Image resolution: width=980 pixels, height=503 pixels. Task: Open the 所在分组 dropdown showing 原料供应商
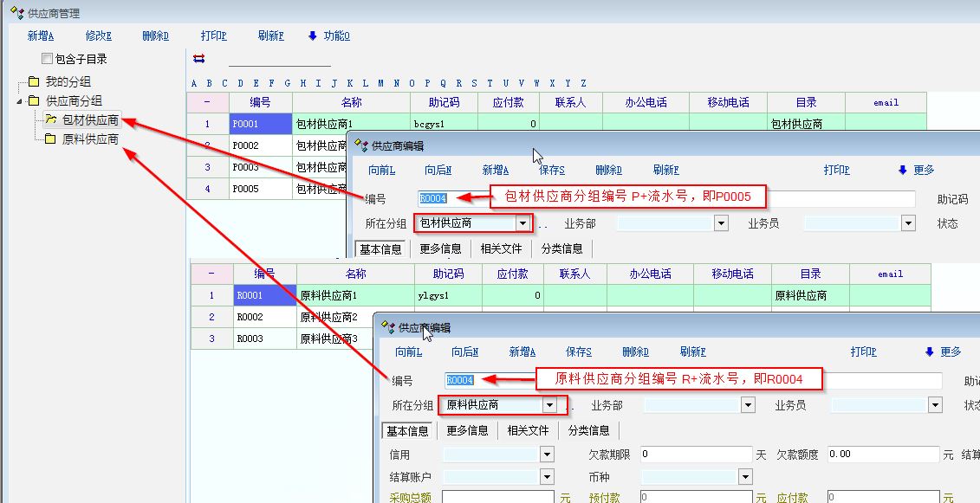click(548, 404)
